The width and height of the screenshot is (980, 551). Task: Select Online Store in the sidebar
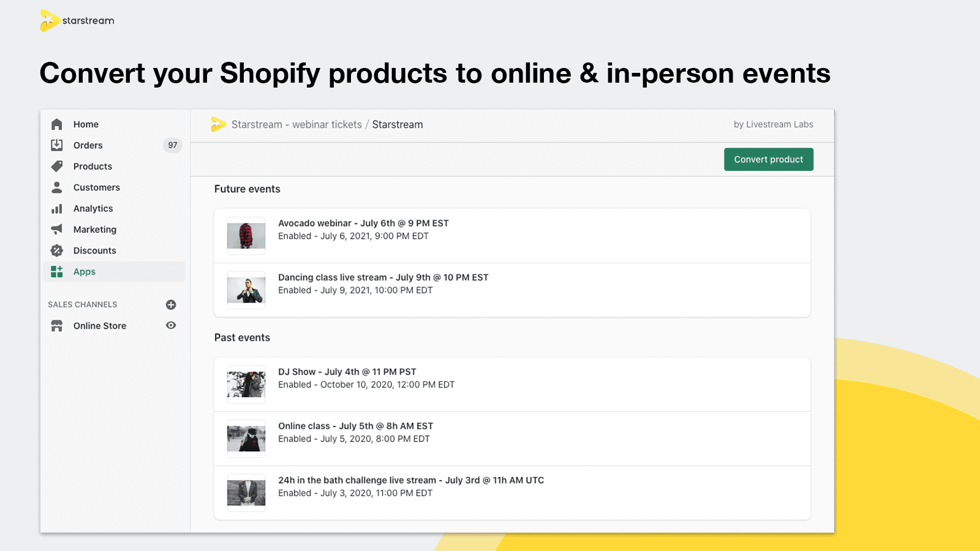click(99, 325)
